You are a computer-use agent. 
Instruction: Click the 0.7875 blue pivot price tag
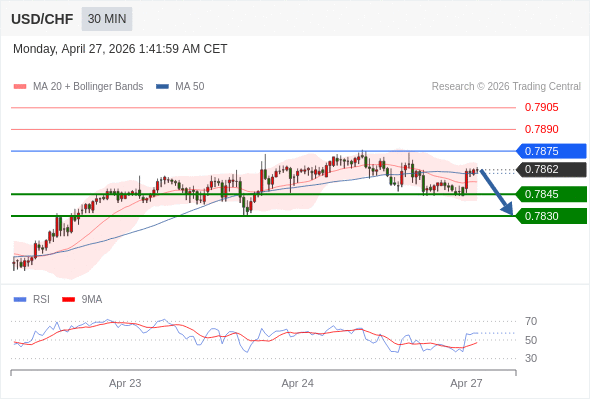click(x=551, y=151)
